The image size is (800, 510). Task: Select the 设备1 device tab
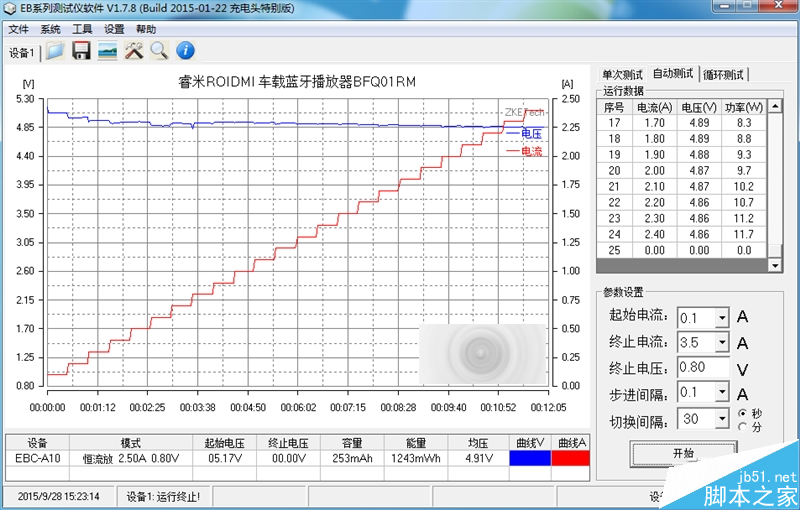[21, 53]
